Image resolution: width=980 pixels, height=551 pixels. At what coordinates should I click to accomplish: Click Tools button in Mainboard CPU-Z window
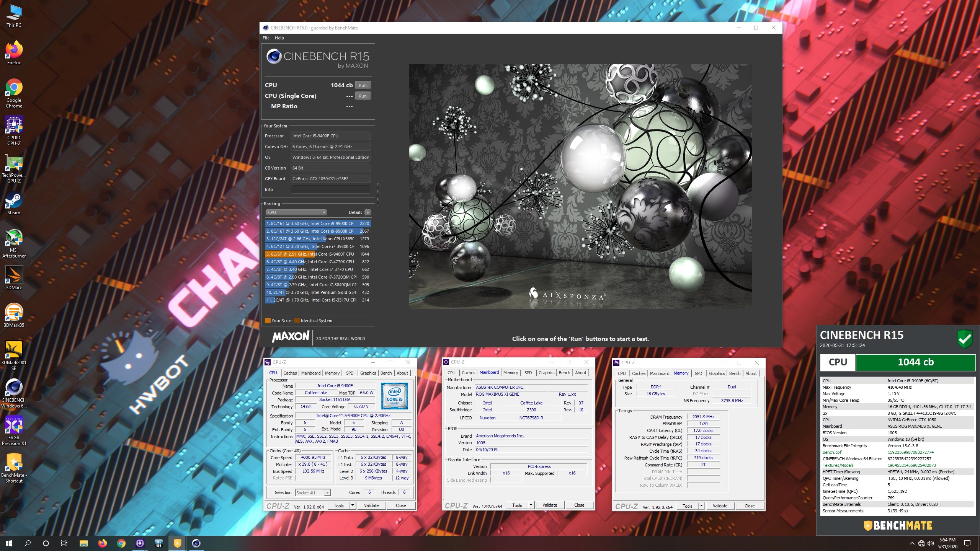point(517,505)
